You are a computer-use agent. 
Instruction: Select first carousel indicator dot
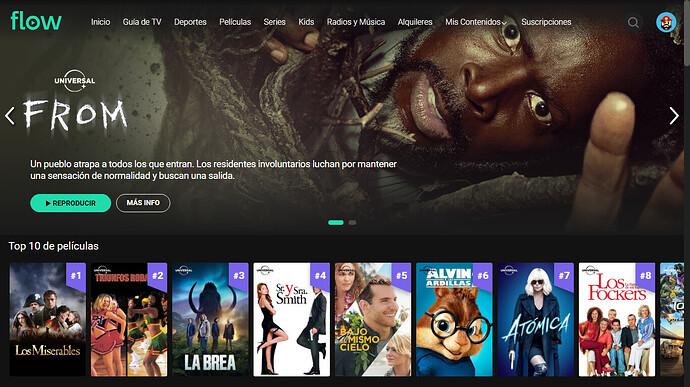coord(336,222)
